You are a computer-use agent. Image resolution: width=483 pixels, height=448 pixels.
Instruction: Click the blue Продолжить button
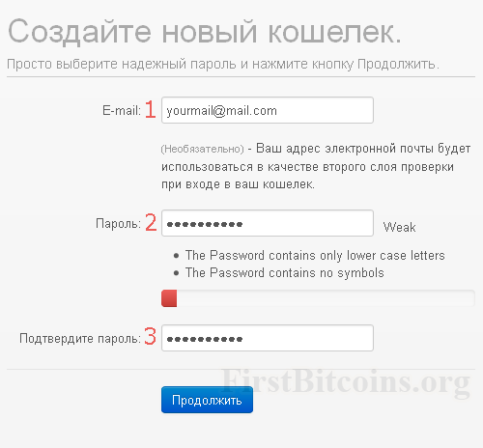click(207, 400)
